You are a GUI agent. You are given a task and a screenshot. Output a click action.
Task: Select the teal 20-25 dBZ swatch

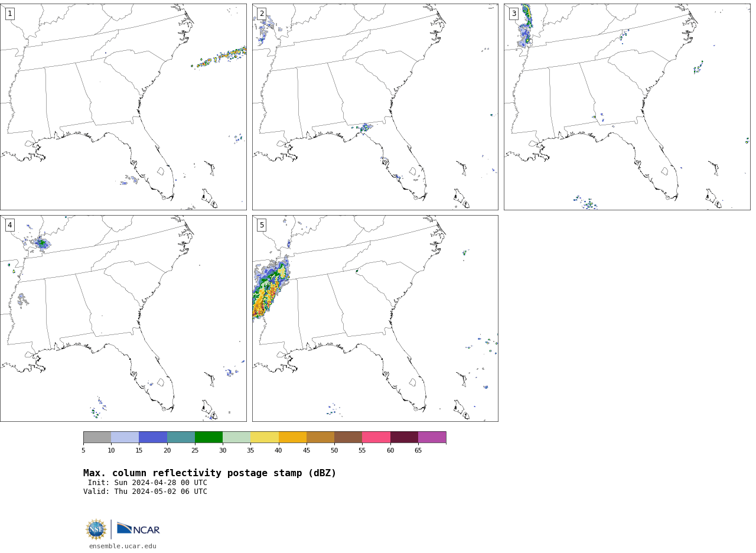coord(181,437)
